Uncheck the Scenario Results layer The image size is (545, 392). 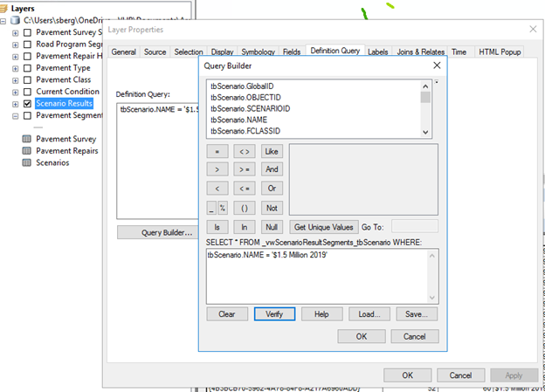28,104
